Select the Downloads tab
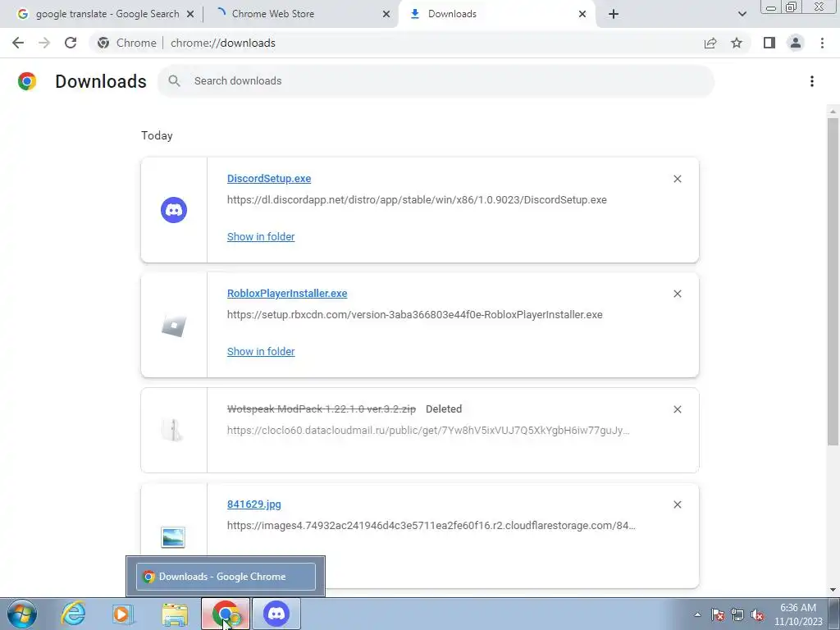The height and width of the screenshot is (630, 840). click(x=495, y=14)
